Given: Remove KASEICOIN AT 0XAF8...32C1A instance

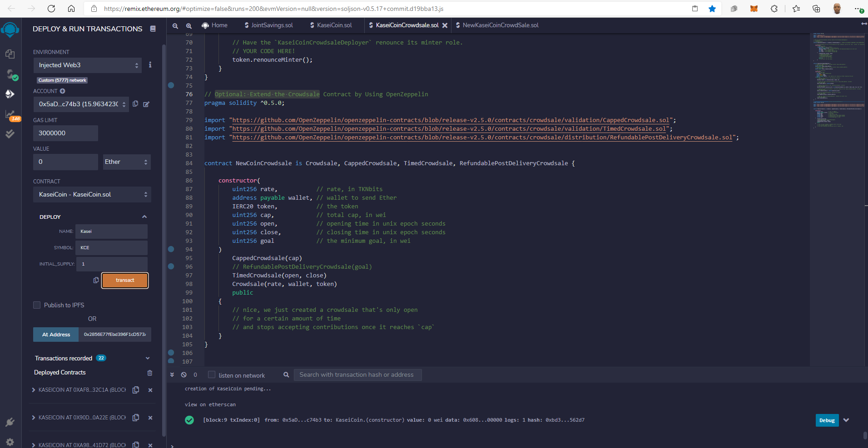Looking at the screenshot, I should click(150, 390).
